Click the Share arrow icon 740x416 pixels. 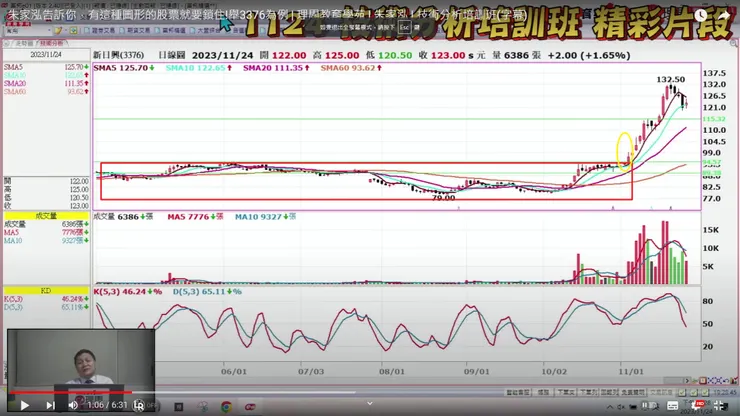(x=723, y=16)
